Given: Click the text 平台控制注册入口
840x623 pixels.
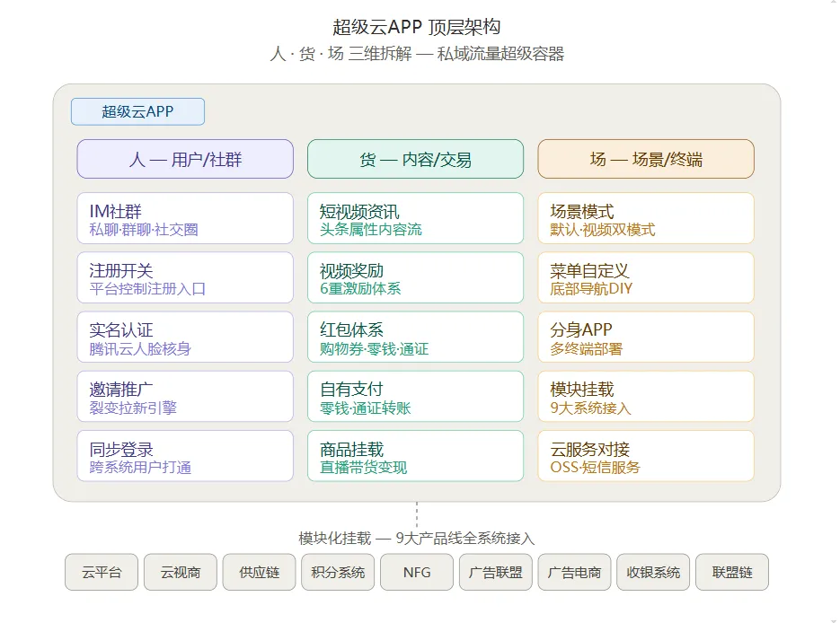Looking at the screenshot, I should (x=147, y=289).
